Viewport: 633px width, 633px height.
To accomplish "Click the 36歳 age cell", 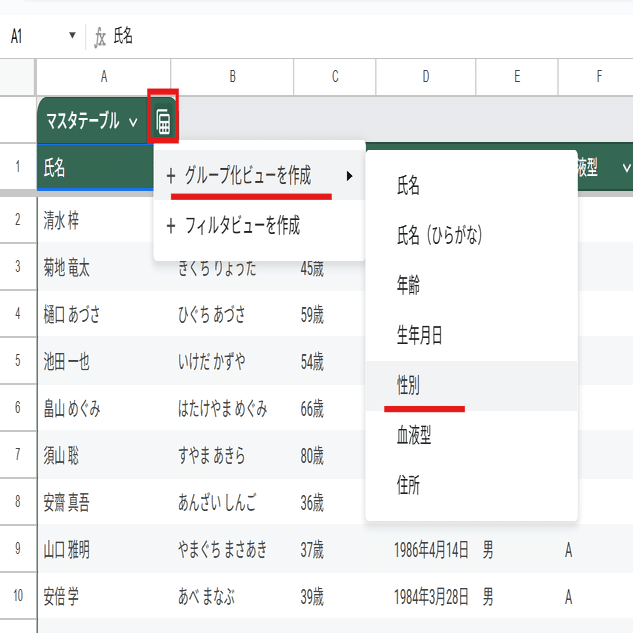I will (x=329, y=503).
